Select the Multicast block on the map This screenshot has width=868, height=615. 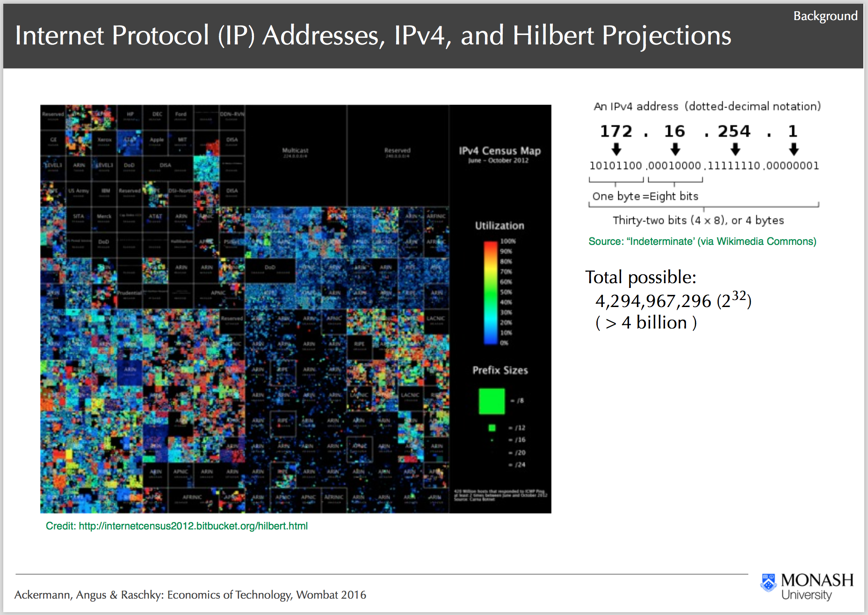coord(295,152)
